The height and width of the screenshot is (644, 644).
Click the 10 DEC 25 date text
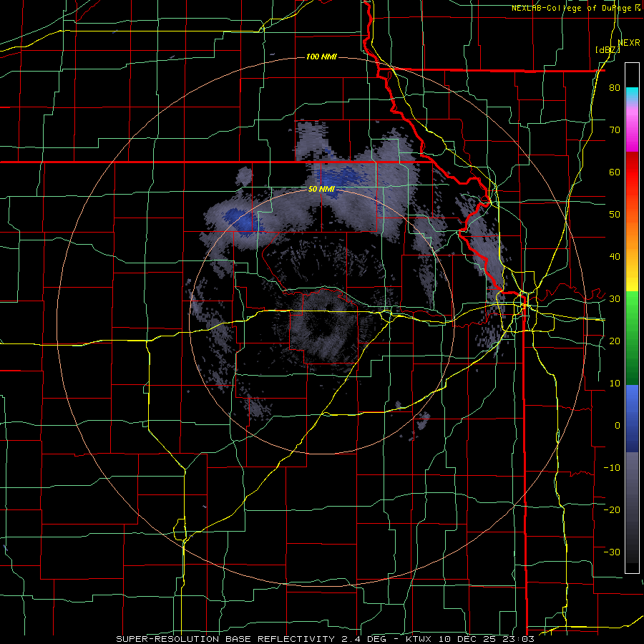click(467, 639)
